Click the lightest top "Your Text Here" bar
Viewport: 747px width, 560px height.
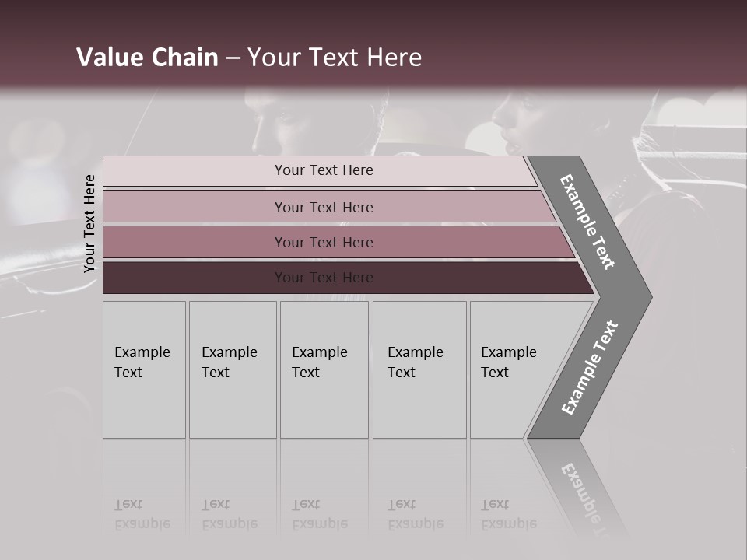(x=324, y=170)
